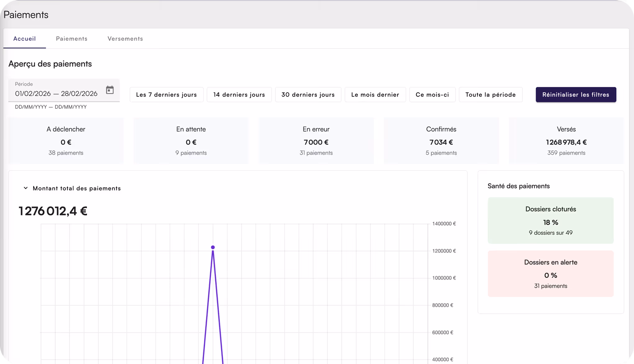The width and height of the screenshot is (634, 364).
Task: Open the calendar date picker icon
Action: pos(110,90)
